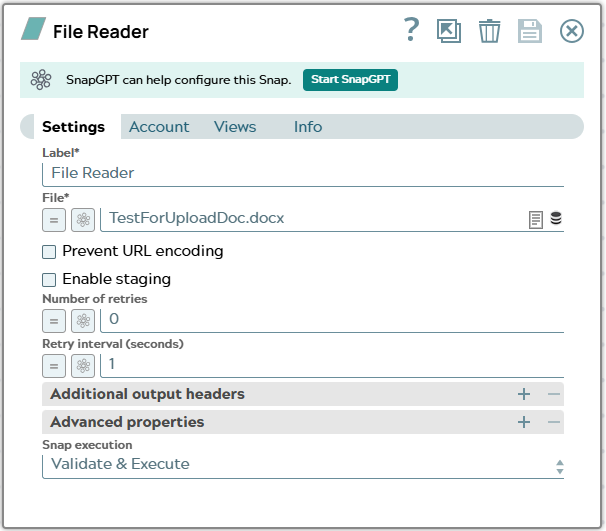
Task: Remove a row from Advanced properties
Action: (x=554, y=422)
